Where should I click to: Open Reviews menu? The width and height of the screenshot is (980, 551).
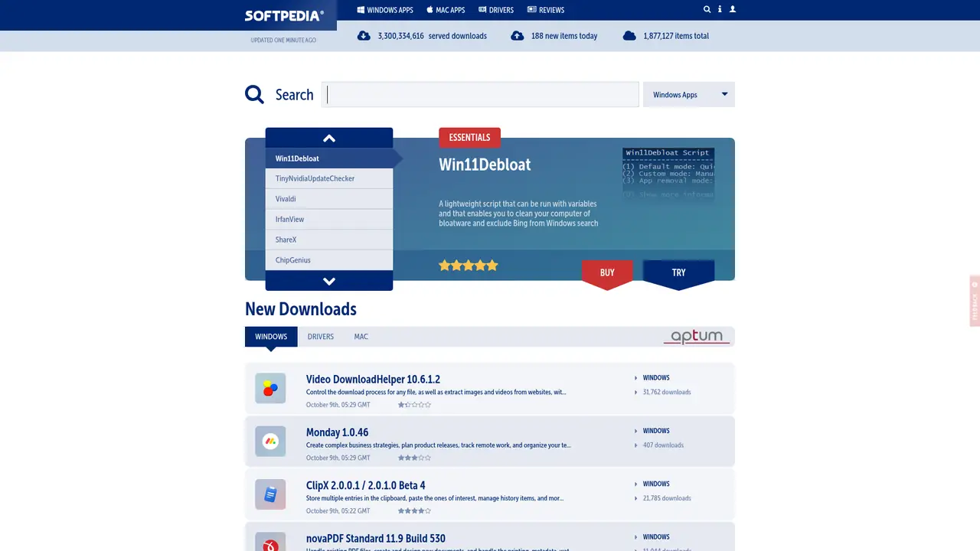click(x=546, y=10)
